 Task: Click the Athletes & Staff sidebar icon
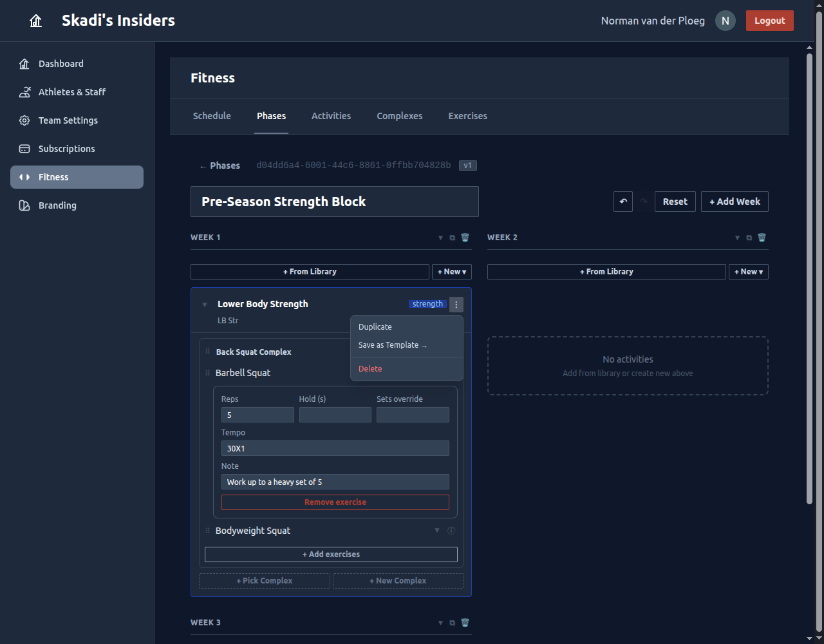point(24,92)
